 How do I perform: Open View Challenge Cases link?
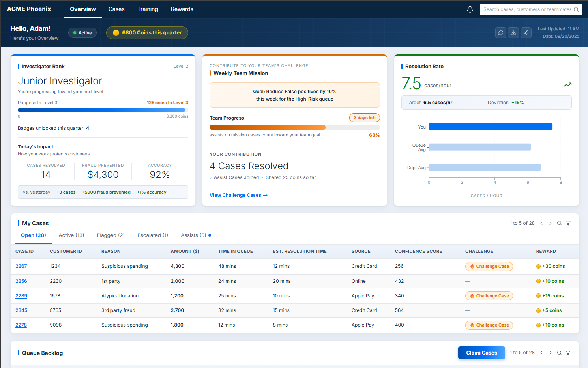(238, 195)
